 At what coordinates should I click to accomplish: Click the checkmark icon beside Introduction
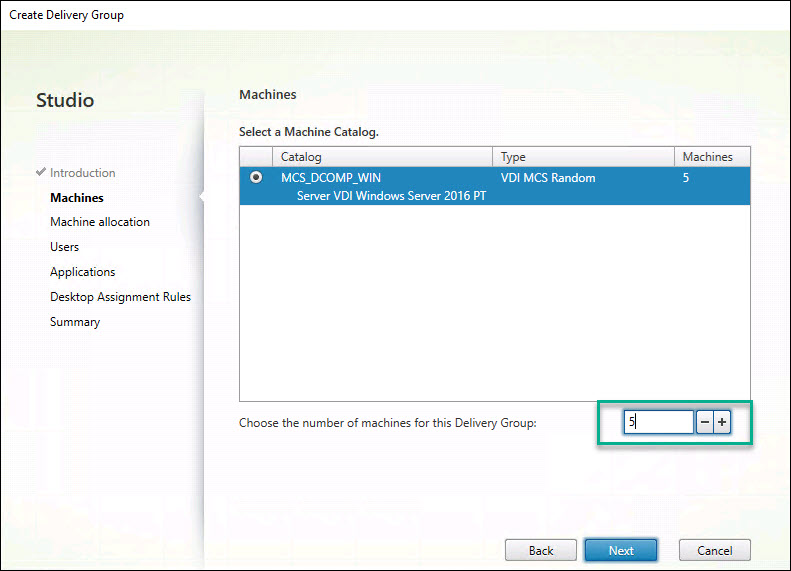(41, 173)
